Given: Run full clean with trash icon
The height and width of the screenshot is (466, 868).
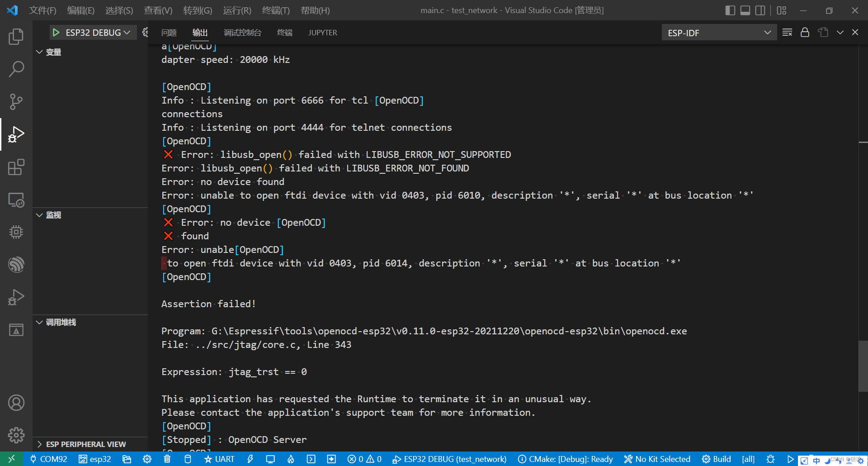Looking at the screenshot, I should [x=167, y=459].
